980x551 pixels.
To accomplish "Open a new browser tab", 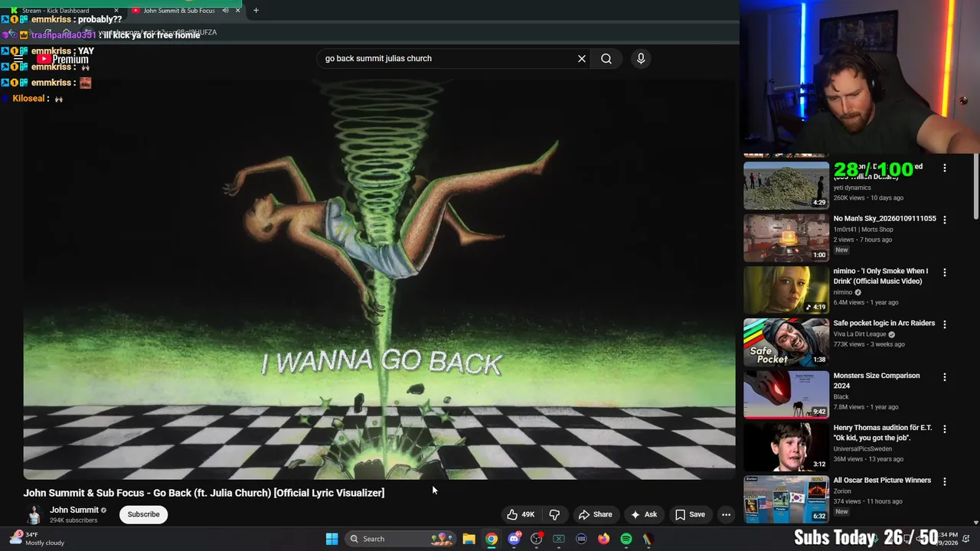I will point(256,11).
